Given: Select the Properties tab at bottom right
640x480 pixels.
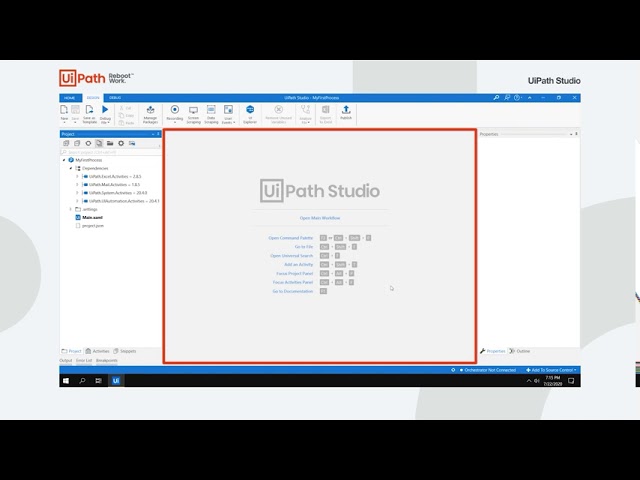Looking at the screenshot, I should tap(493, 351).
